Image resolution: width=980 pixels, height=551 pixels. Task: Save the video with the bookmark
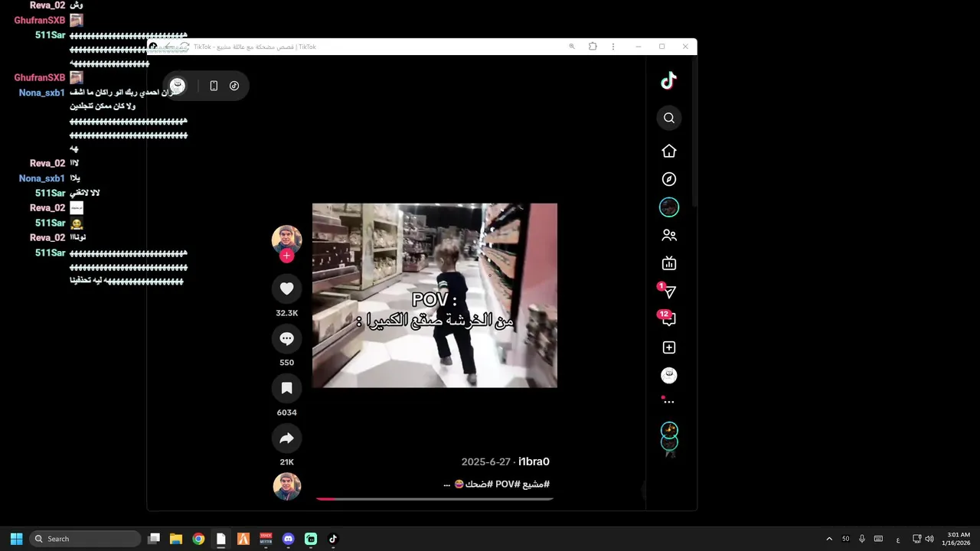coord(287,388)
